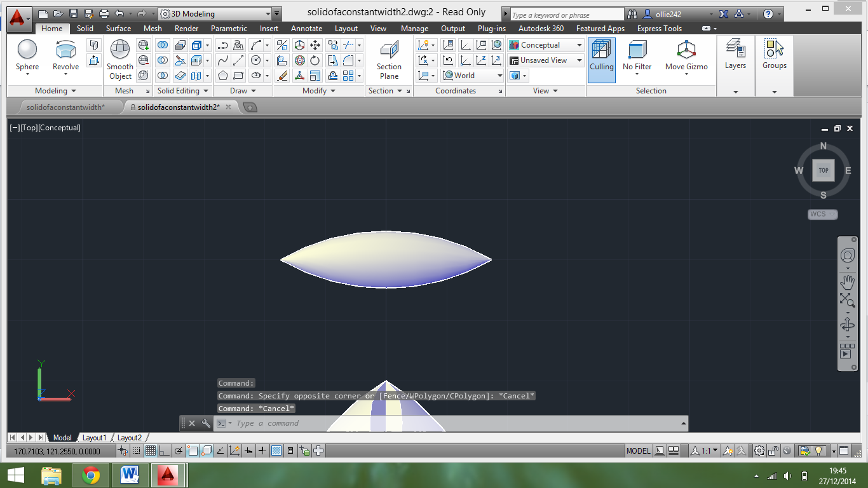
Task: Switch to the solidofaconstantwidth* drawing tab
Action: tap(65, 107)
